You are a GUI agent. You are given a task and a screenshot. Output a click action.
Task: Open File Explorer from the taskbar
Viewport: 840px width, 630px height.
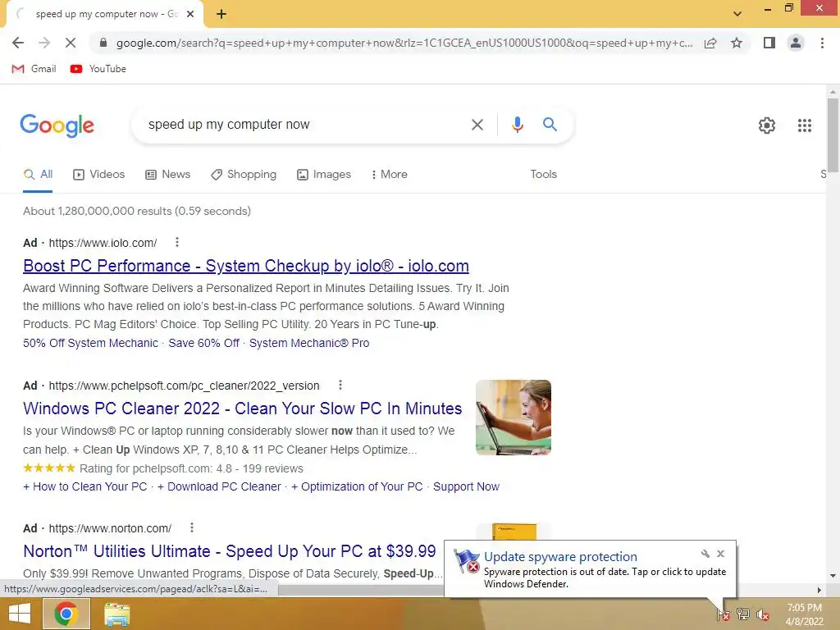tap(116, 614)
